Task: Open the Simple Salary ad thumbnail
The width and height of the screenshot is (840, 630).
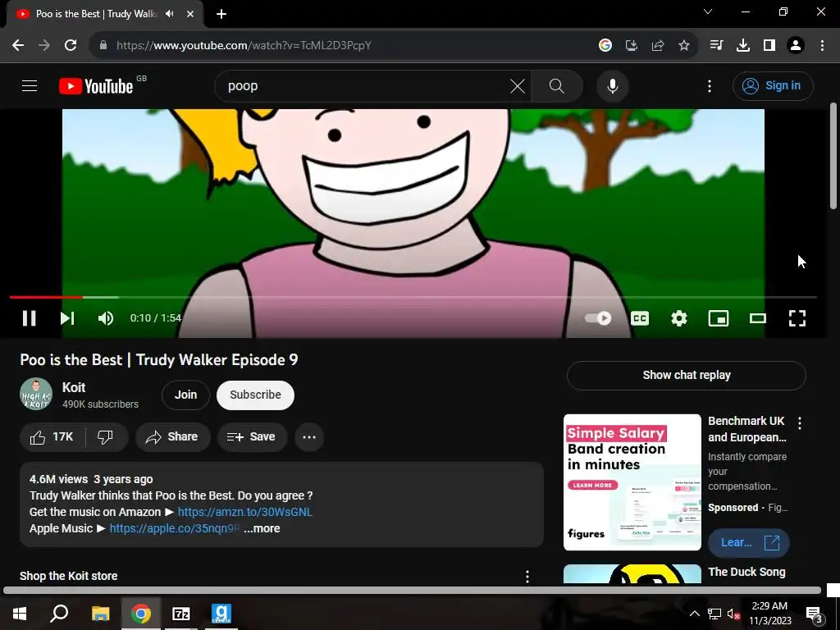Action: click(632, 482)
